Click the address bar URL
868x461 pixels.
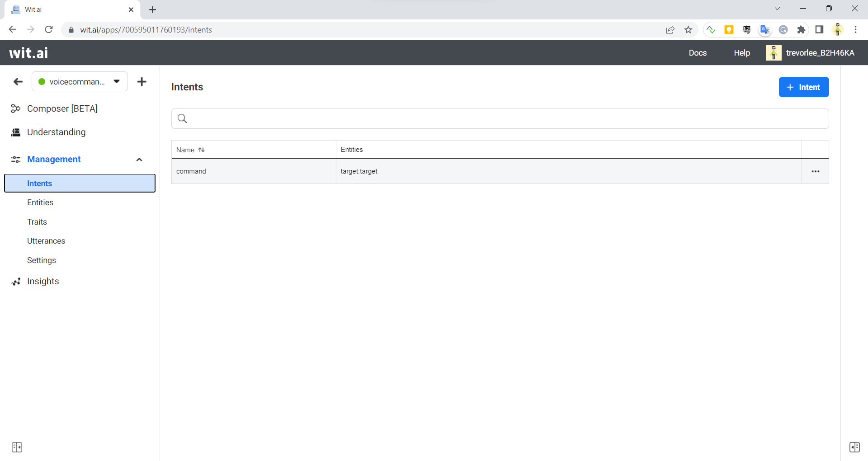tap(146, 30)
